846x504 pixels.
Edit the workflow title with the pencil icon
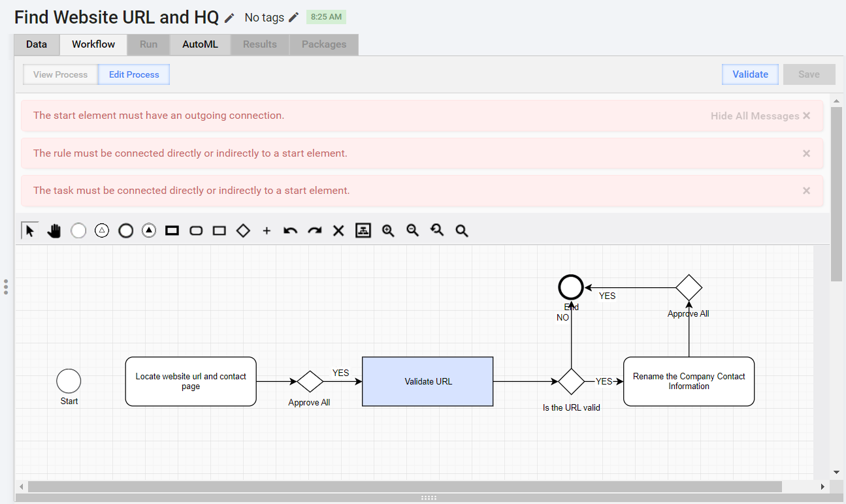click(229, 18)
